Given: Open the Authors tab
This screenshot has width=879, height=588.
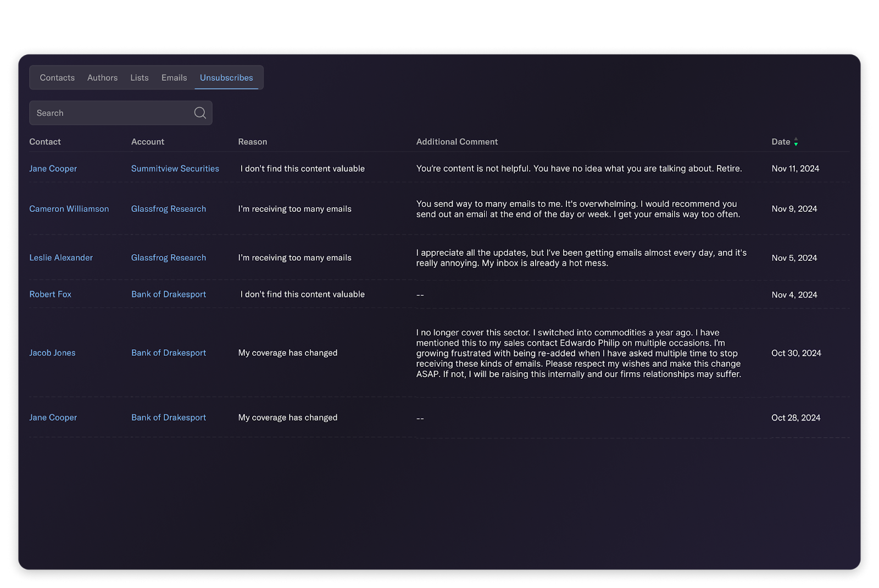Looking at the screenshot, I should (x=102, y=78).
